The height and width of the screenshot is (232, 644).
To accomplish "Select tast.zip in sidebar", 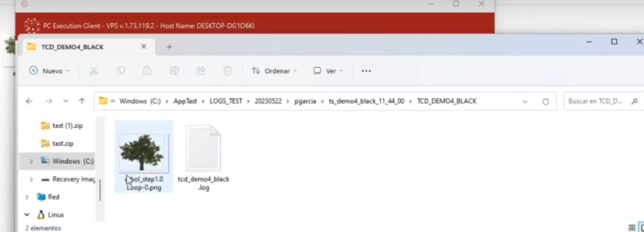I will (x=57, y=143).
